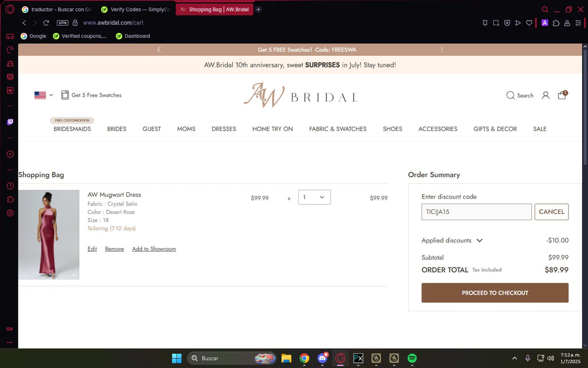Open SHOES menu

tap(392, 129)
